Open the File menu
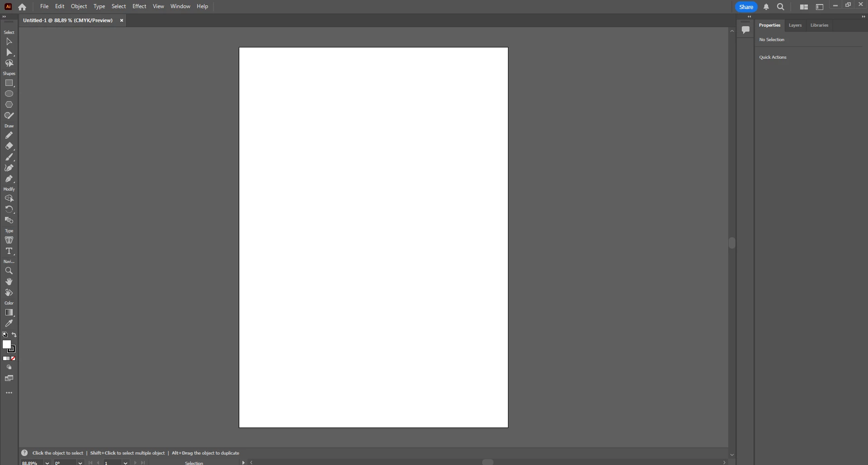 (x=44, y=6)
